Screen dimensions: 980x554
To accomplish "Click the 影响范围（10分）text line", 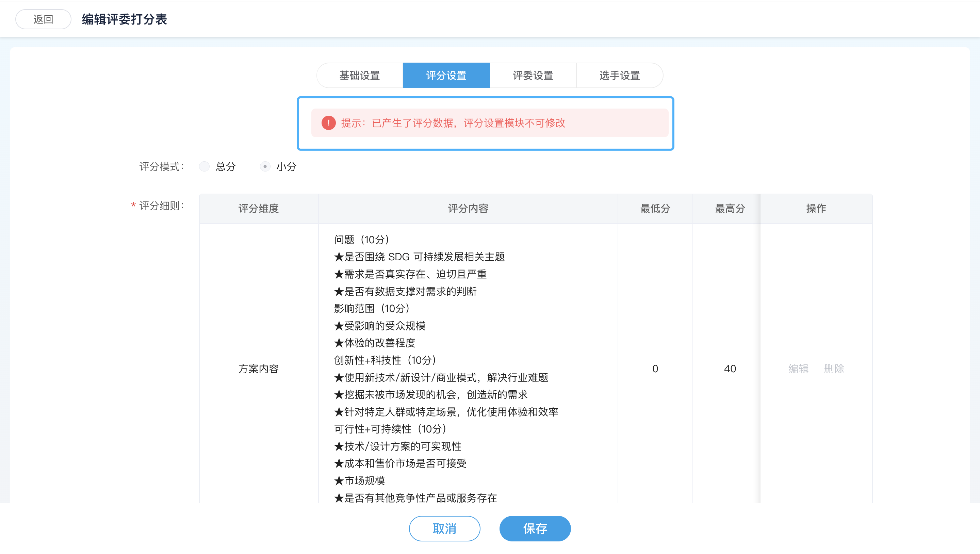I will (x=372, y=309).
